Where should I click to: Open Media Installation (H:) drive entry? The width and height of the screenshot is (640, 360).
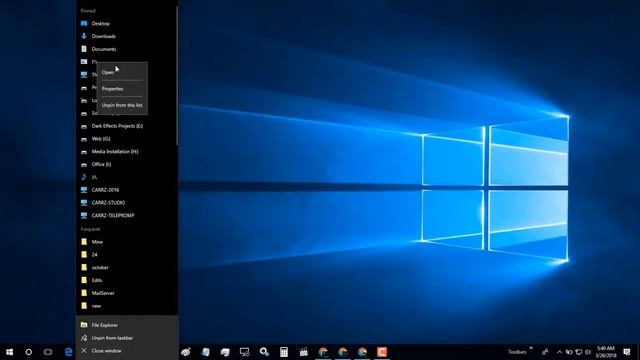tap(127, 151)
